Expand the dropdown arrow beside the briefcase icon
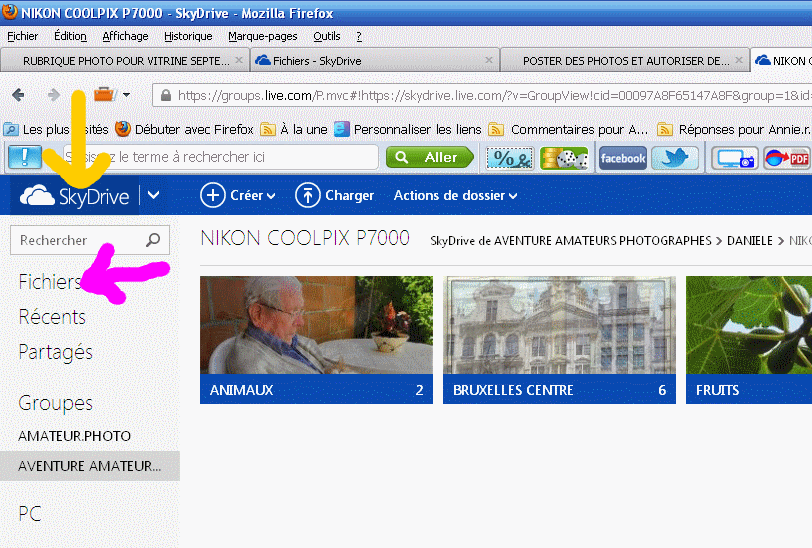 click(126, 95)
